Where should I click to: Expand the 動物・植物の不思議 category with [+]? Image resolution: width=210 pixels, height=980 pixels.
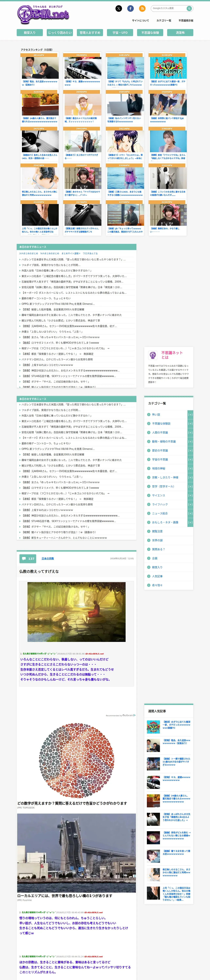pyautogui.click(x=190, y=442)
